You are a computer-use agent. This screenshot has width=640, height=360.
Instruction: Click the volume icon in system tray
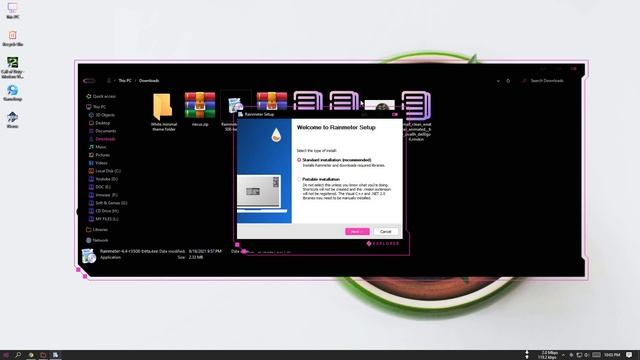(587, 355)
